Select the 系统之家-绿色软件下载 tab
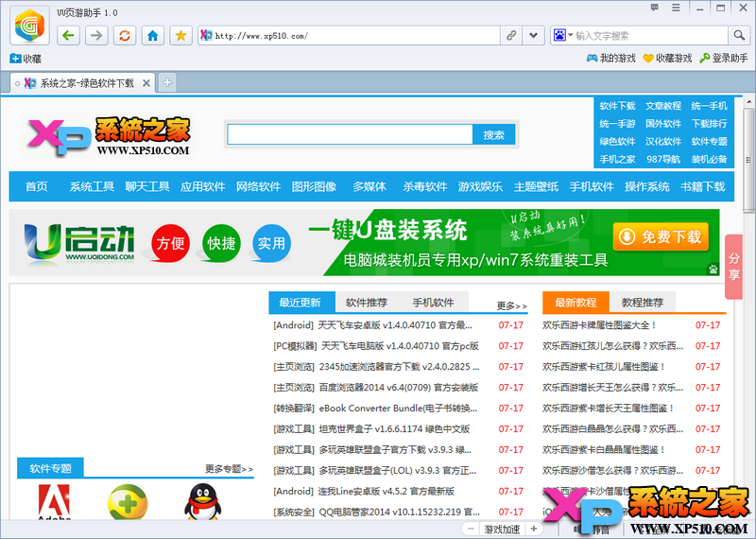Screen dimensions: 756x539 click(83, 83)
